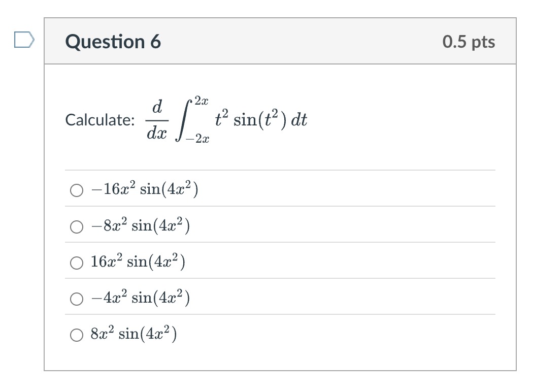This screenshot has width=533, height=392.
Task: Pick the radio button for −4x² sin(4x²)
Action: tap(77, 299)
